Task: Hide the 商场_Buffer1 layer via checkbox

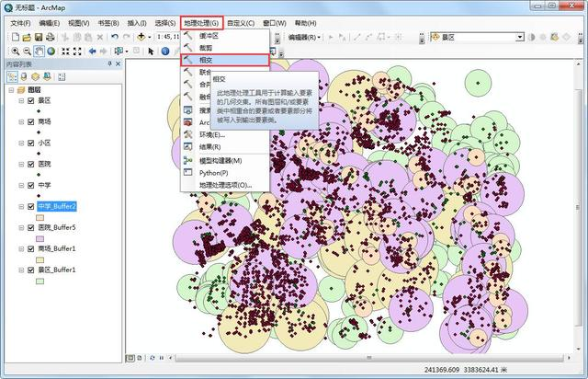Action: click(x=31, y=248)
